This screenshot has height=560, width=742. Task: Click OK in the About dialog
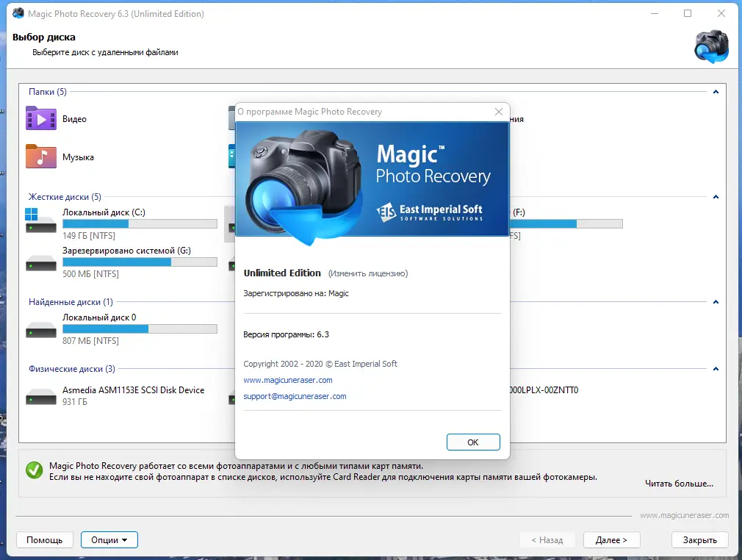click(x=473, y=442)
